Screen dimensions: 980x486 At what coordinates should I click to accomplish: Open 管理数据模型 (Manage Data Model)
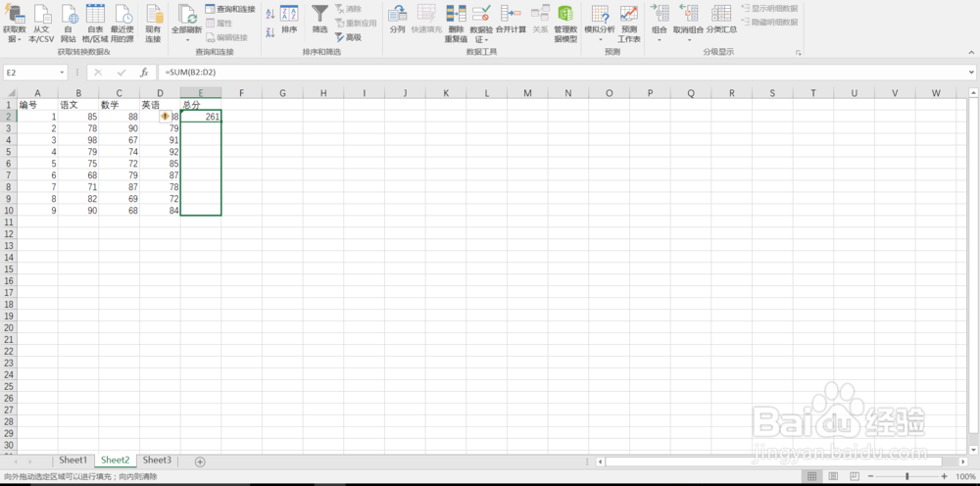[x=565, y=24]
